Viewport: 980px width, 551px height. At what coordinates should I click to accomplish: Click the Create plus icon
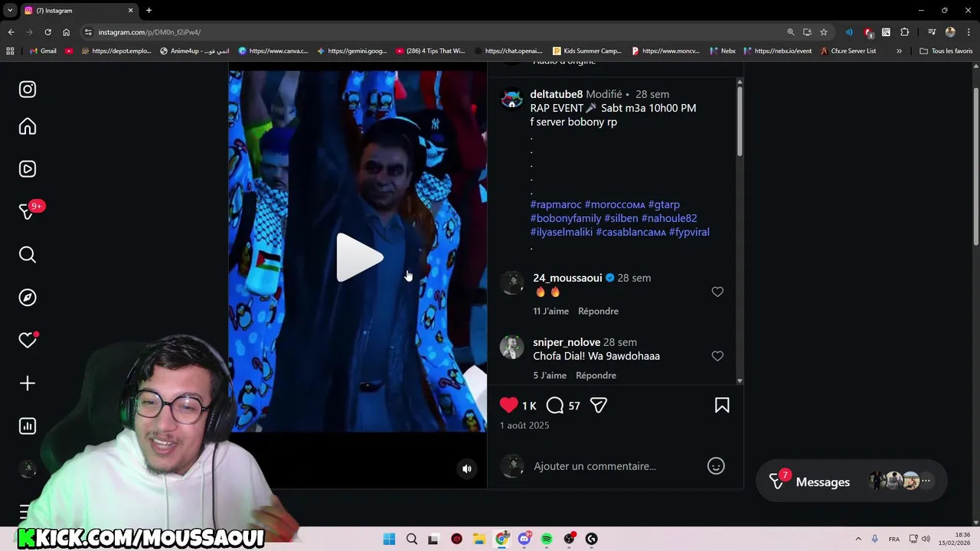pos(28,383)
